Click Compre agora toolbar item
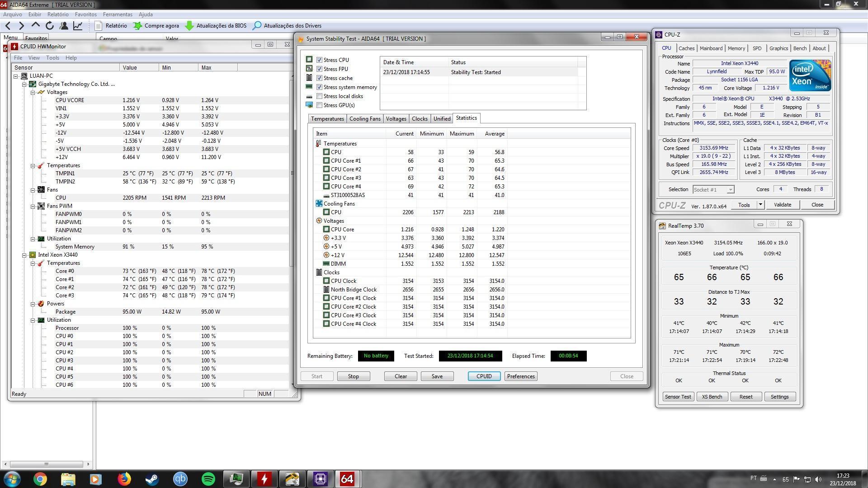 coord(156,26)
